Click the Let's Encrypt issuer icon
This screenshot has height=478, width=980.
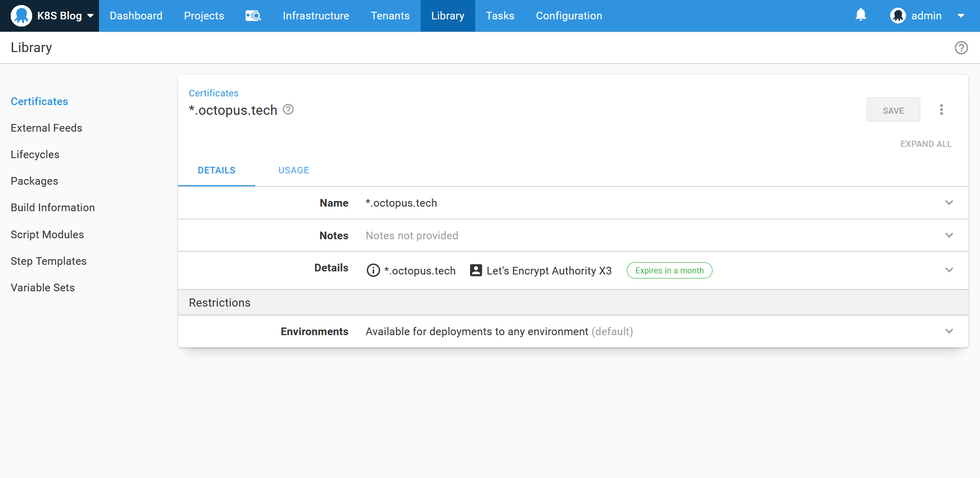[x=476, y=270]
